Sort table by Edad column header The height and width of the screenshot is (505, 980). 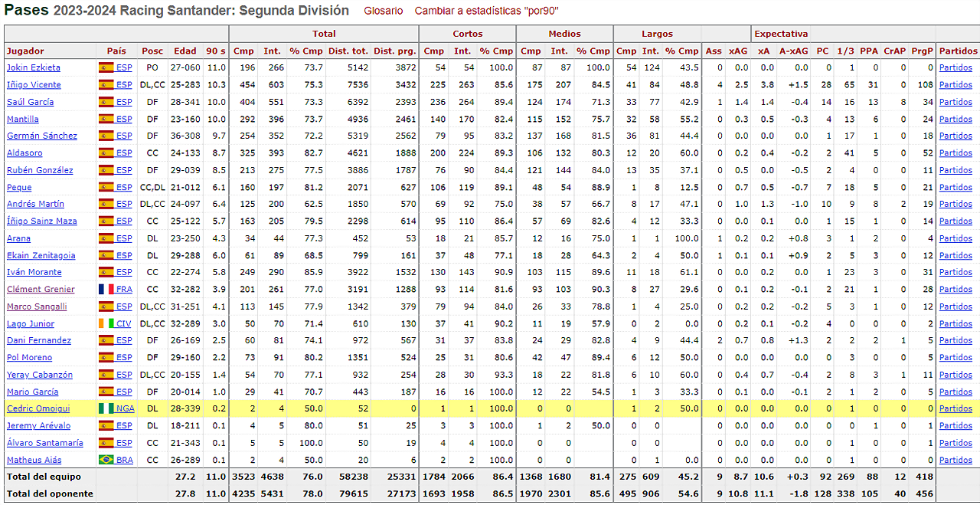point(185,51)
